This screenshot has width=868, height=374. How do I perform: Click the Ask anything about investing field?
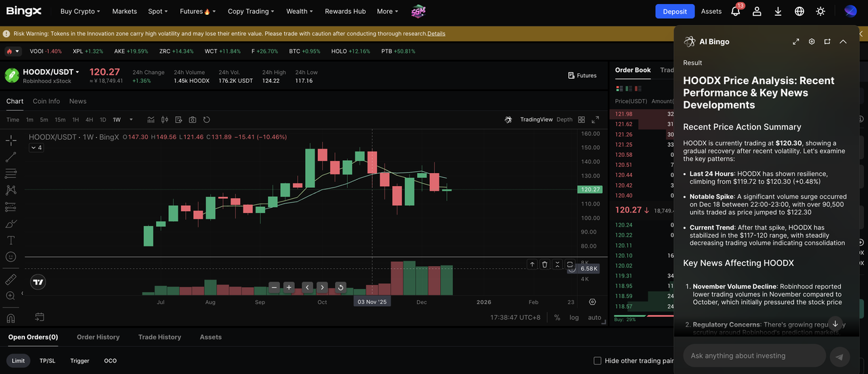pyautogui.click(x=753, y=356)
